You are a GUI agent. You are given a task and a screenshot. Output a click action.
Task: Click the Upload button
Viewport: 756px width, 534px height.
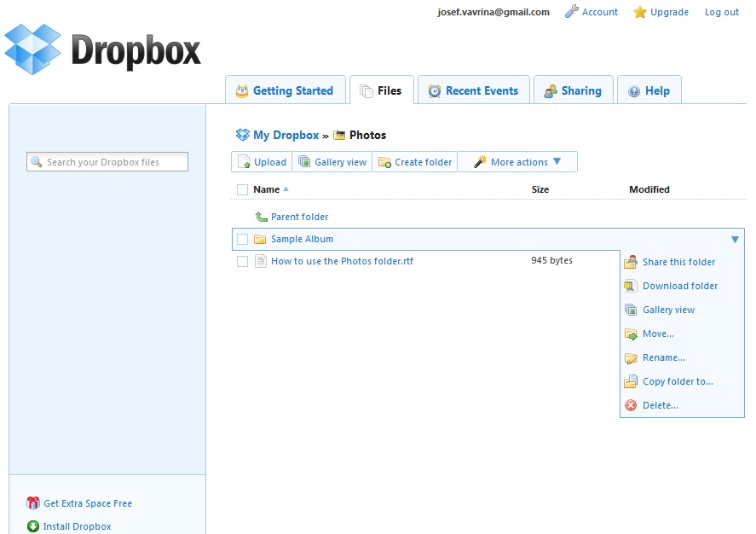[x=262, y=161]
